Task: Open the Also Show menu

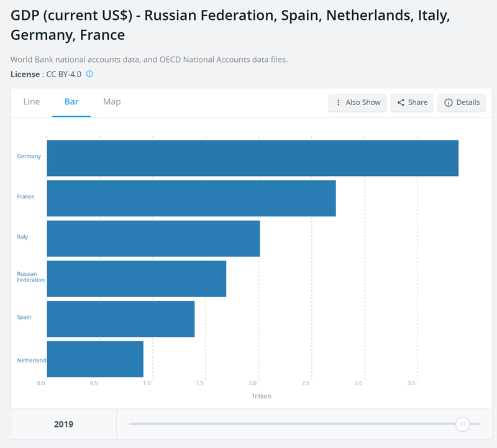Action: [357, 103]
